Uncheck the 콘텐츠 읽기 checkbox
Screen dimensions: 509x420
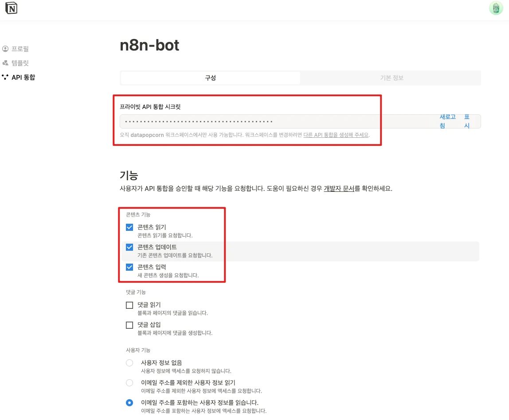point(129,227)
